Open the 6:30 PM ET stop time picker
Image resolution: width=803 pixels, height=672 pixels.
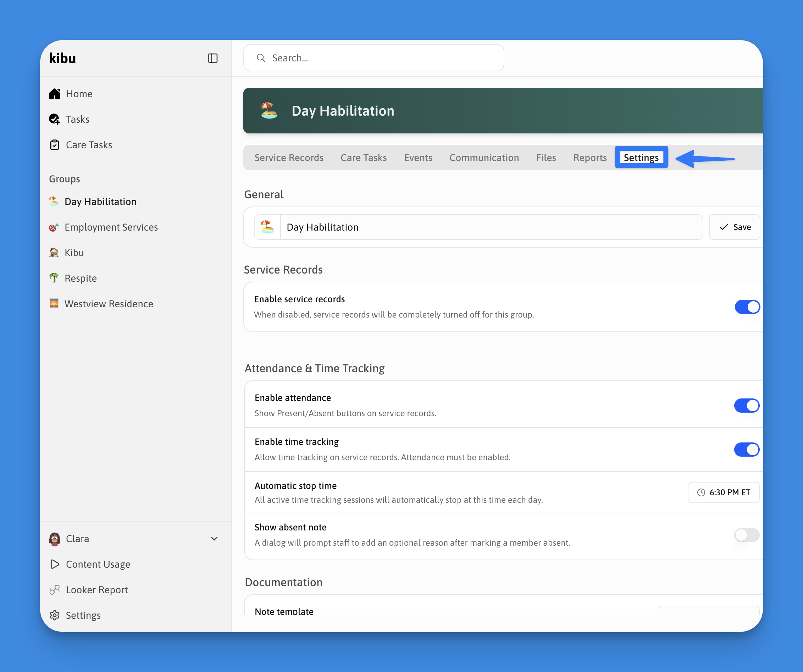tap(724, 492)
